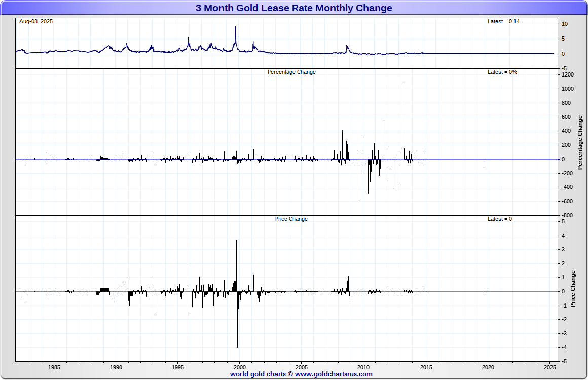Click the x-axis year label 2005
Screen dimensions: 588x380
click(x=302, y=368)
